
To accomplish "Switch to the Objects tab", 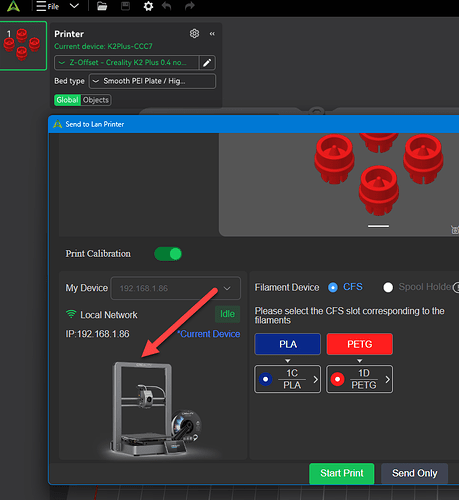I will click(x=96, y=100).
